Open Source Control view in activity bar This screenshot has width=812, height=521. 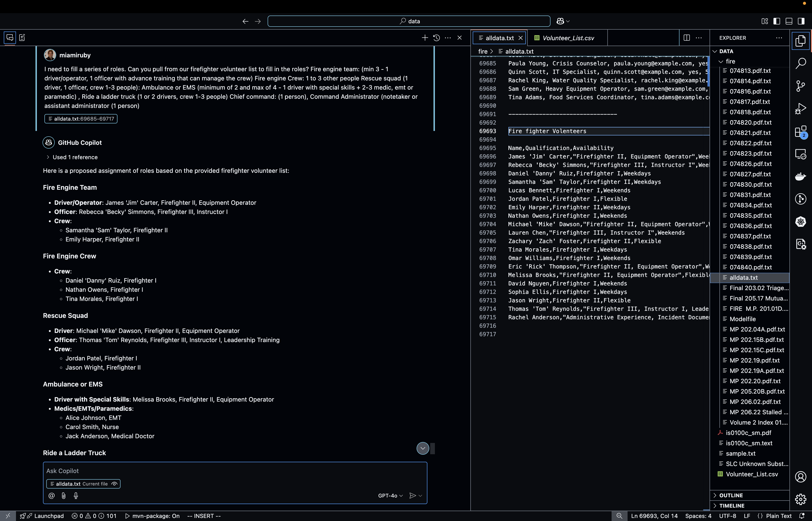800,86
